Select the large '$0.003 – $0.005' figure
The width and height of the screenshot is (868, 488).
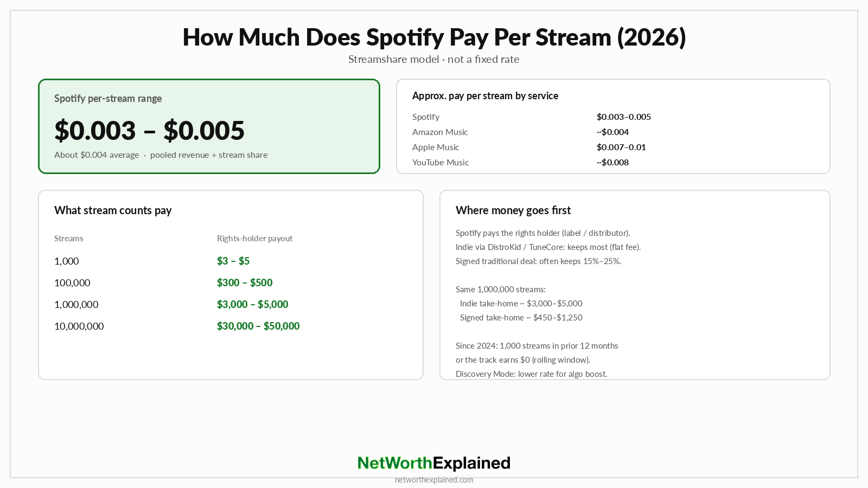pyautogui.click(x=150, y=131)
